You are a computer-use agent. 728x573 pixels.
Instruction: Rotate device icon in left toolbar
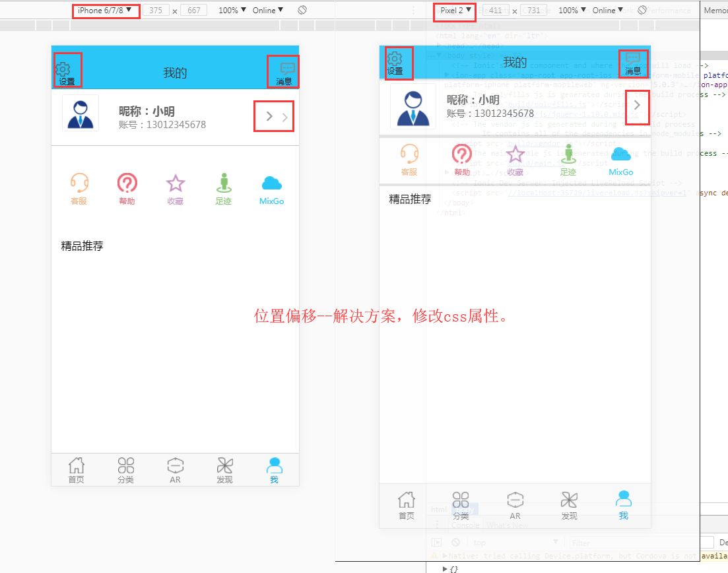click(302, 10)
